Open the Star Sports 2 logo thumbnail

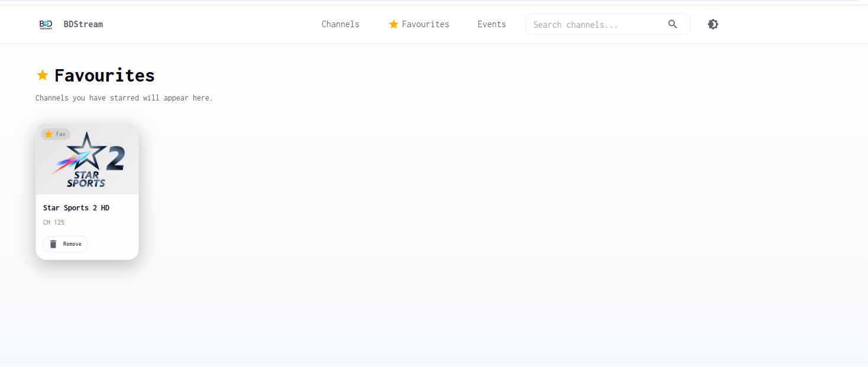(x=88, y=160)
